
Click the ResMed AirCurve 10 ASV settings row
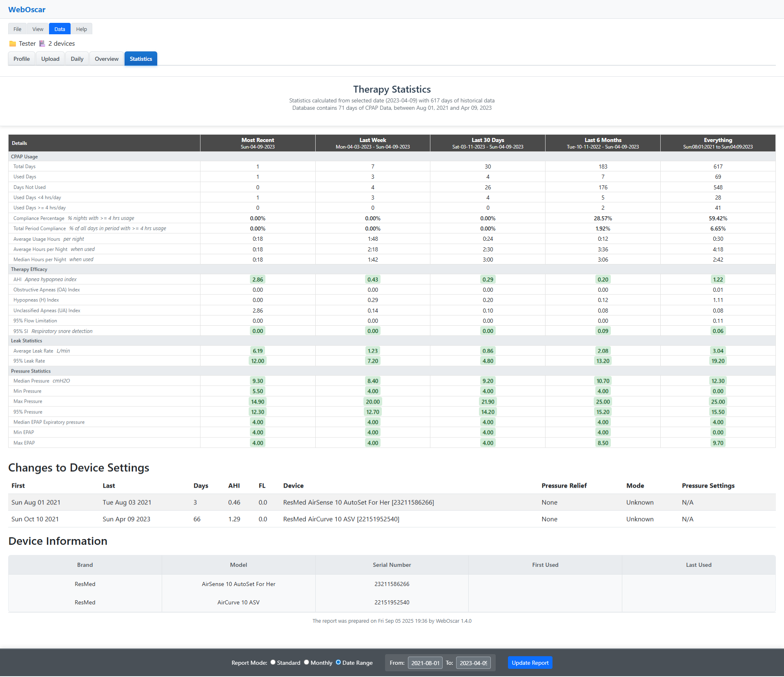click(x=341, y=519)
